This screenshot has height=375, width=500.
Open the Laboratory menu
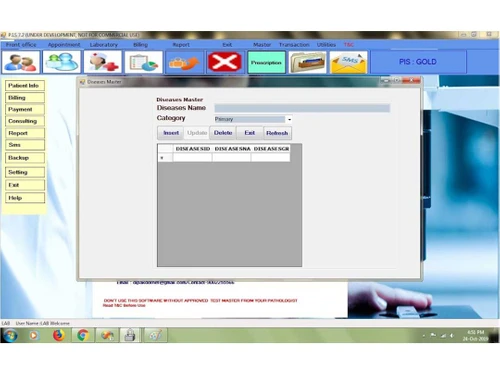104,44
